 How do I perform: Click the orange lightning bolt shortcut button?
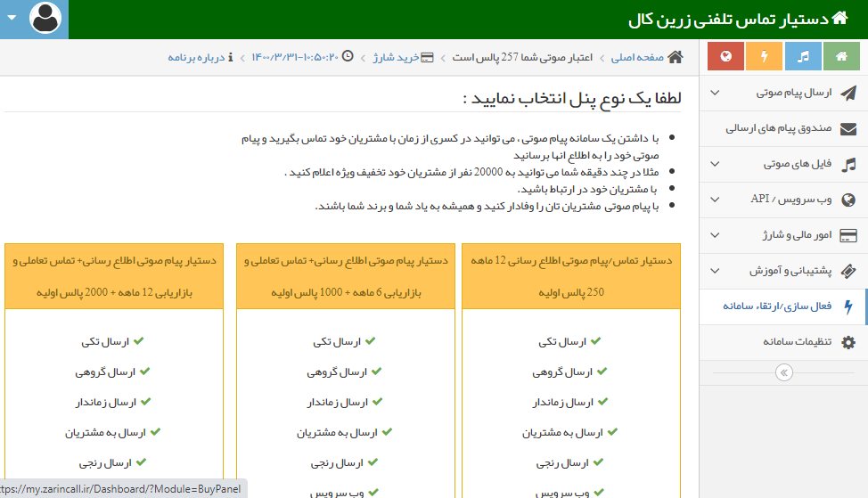[764, 56]
